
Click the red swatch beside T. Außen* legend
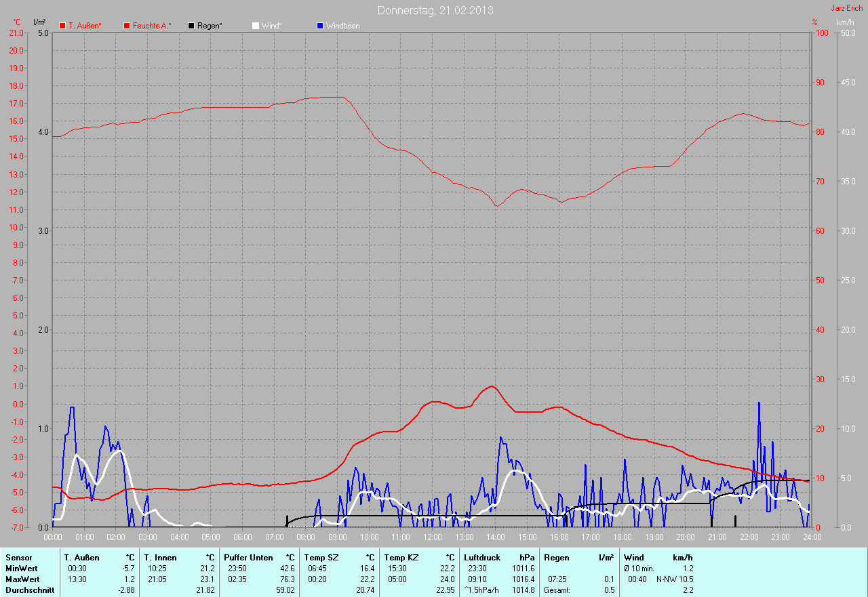click(62, 26)
